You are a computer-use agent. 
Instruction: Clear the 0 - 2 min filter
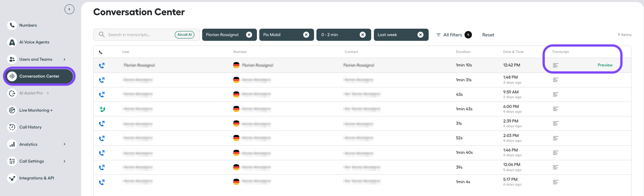[x=363, y=35]
